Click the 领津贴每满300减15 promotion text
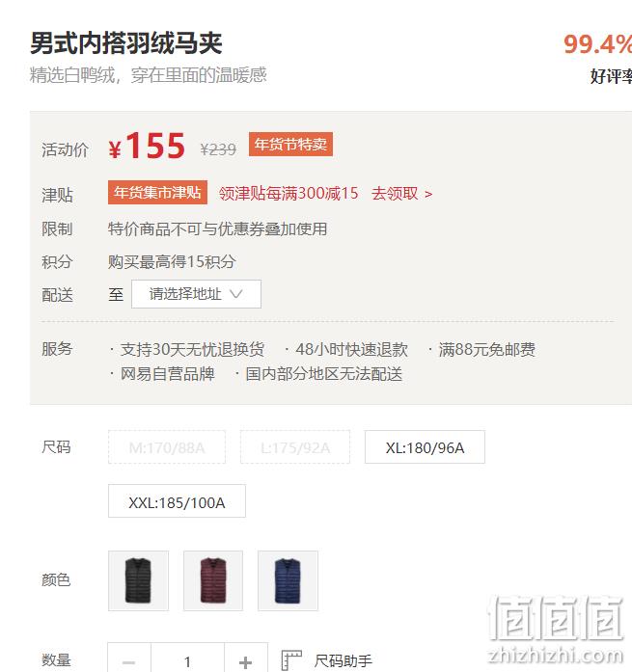The width and height of the screenshot is (632, 672). point(289,193)
